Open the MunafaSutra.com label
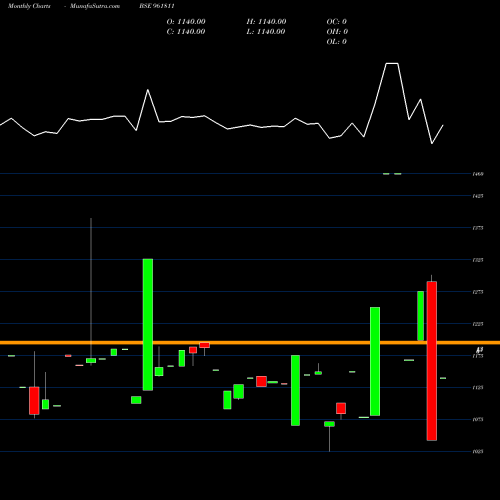Viewport: 500px width, 500px height. click(95, 6)
